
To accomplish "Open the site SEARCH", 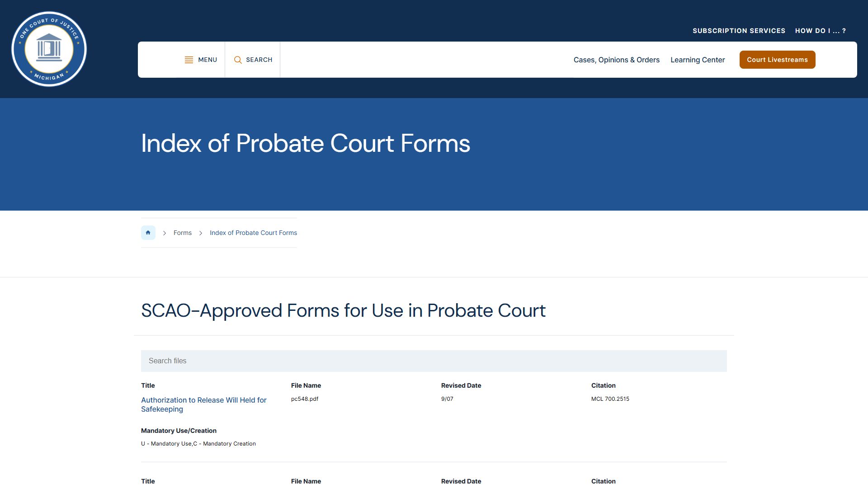I will point(253,59).
